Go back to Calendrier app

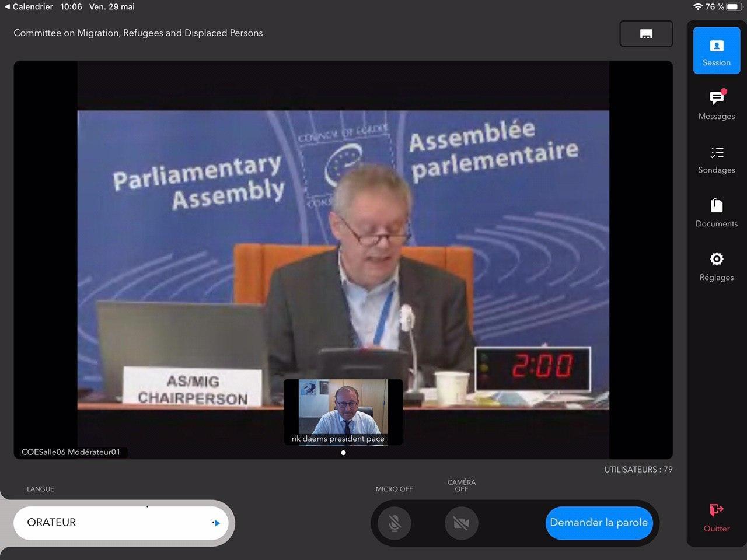(x=29, y=7)
